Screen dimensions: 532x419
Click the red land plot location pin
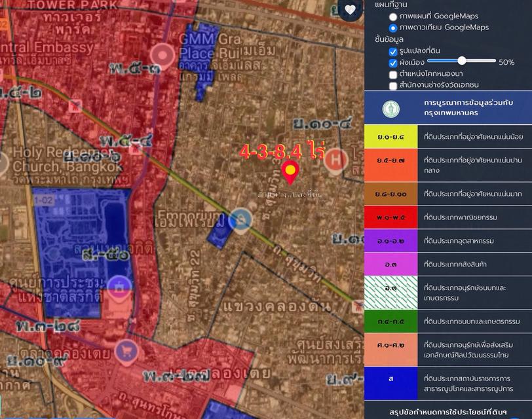click(x=290, y=173)
